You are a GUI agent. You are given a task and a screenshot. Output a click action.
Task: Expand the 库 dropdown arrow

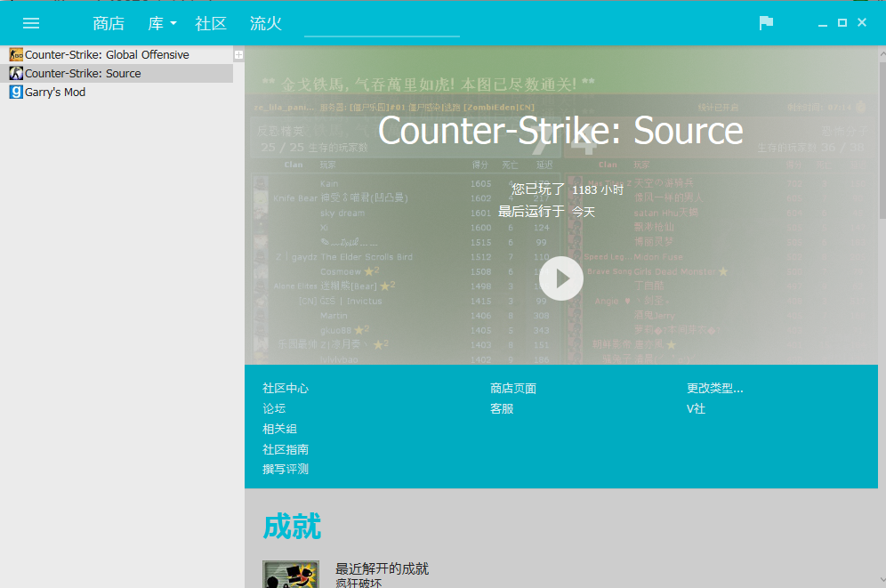[x=173, y=23]
